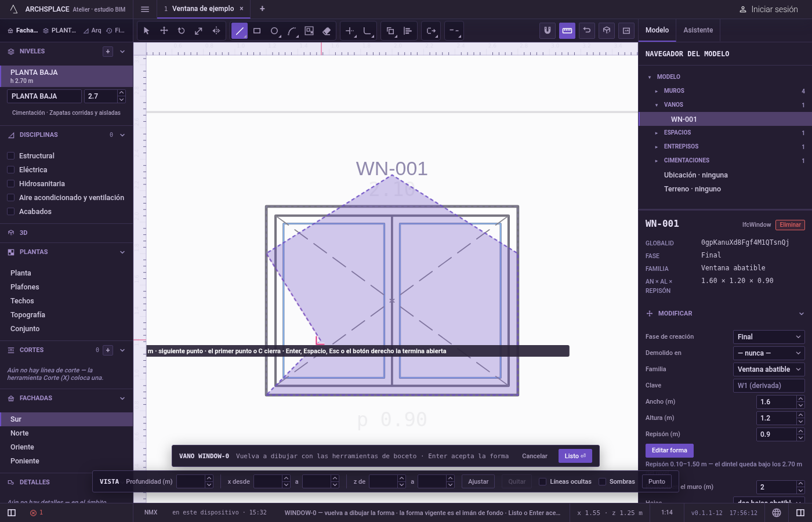Select the arrow pointer tool

click(x=146, y=31)
